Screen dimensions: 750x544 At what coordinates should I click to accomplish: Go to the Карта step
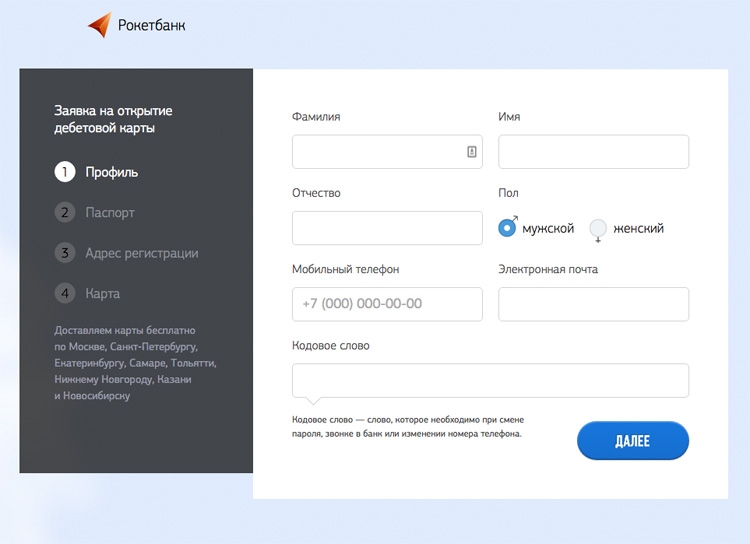pos(103,293)
